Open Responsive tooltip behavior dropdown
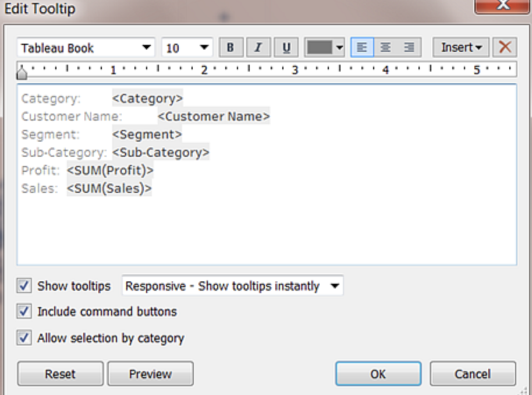The width and height of the screenshot is (532, 395). pos(232,285)
